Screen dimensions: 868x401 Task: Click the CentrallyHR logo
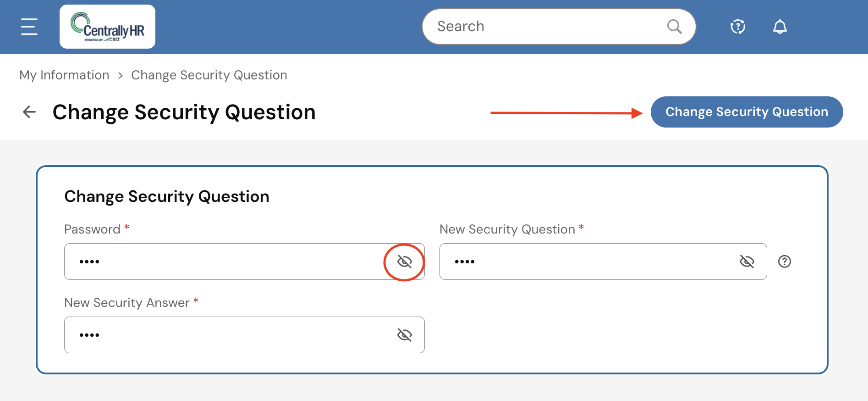107,27
